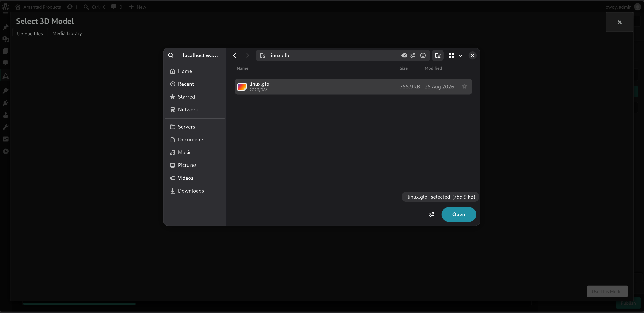Open search filter options in the search bar
This screenshot has width=644, height=313.
(413, 55)
